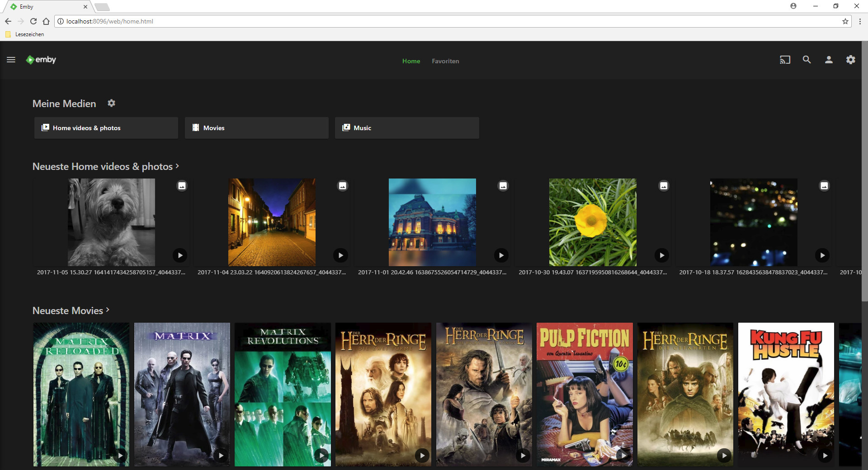Expand Neueste Home videos & photos section
Image resolution: width=868 pixels, height=470 pixels.
pyautogui.click(x=106, y=166)
